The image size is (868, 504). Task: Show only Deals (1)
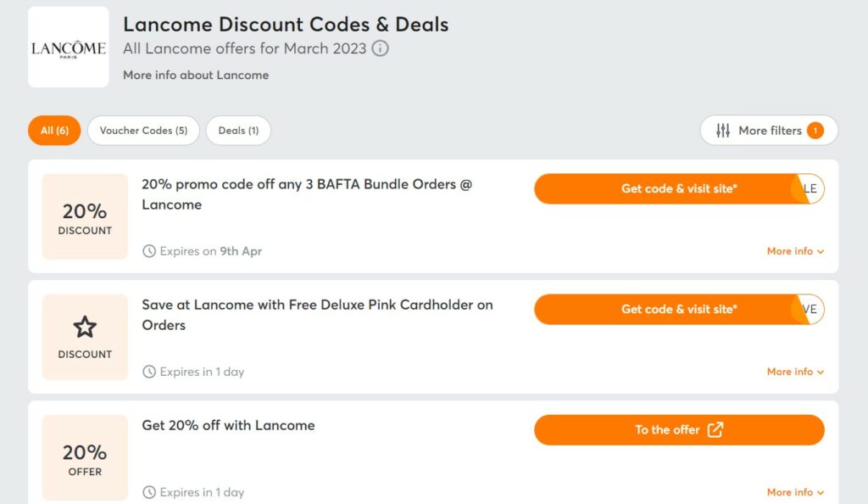coord(238,130)
